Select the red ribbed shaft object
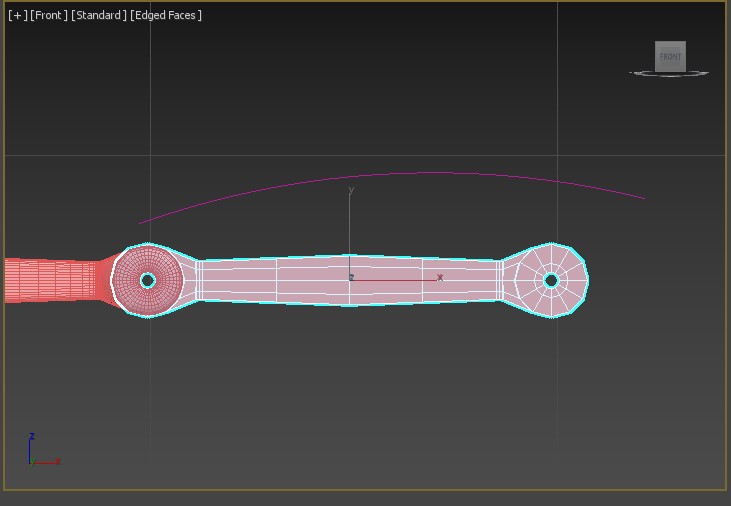 50,280
